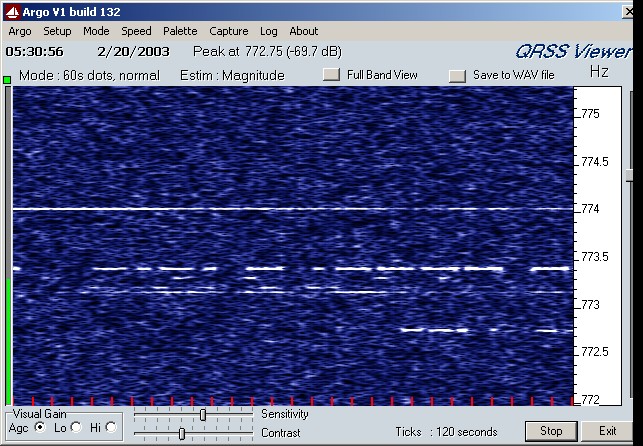Open the Mode menu
643x446 pixels.
pos(96,31)
